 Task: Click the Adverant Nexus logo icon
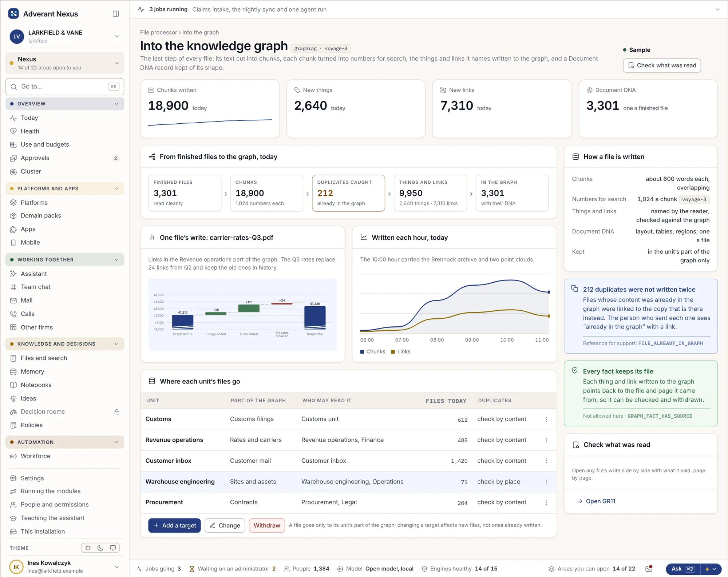[13, 14]
